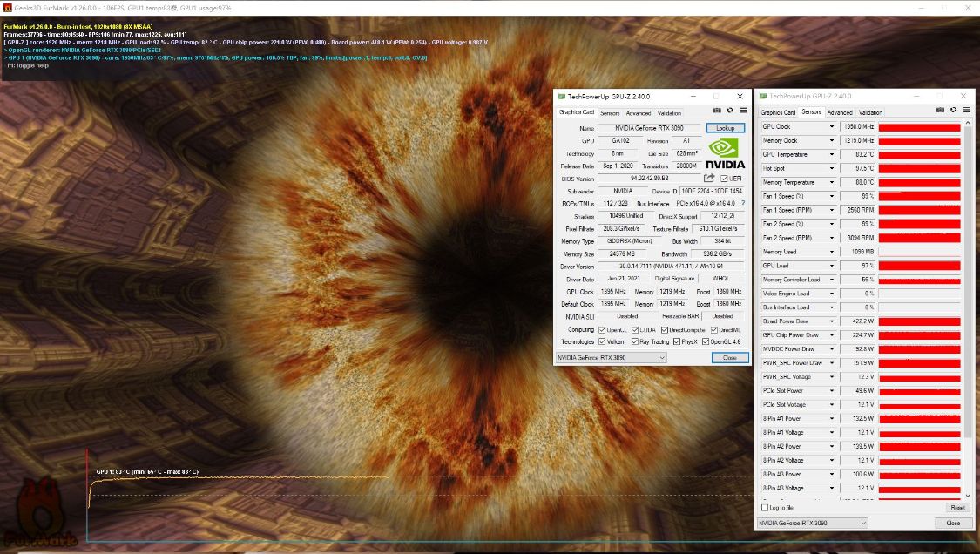This screenshot has width=980, height=554.
Task: Click the 8-Pin #2 Power value 139.5 W
Action: click(x=857, y=447)
